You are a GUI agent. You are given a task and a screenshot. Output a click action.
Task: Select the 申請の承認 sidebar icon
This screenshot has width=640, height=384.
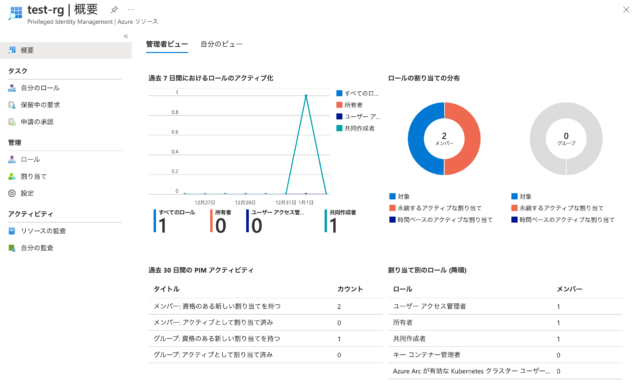(x=12, y=122)
